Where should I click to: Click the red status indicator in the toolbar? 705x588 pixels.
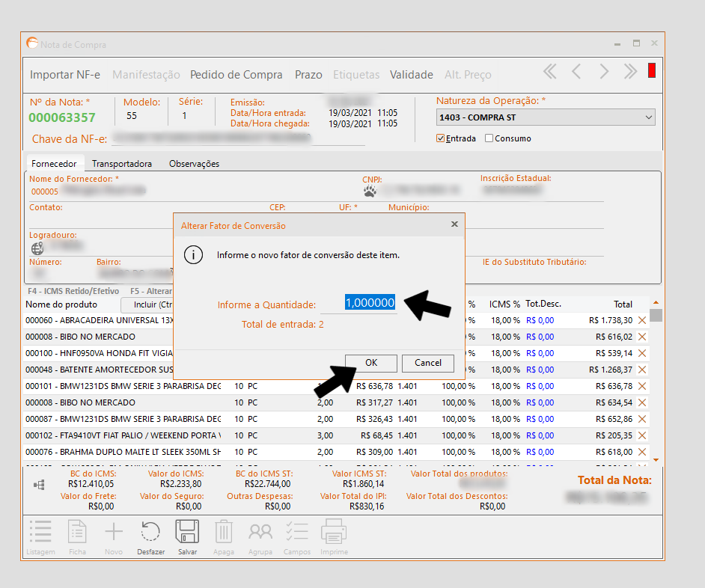tap(652, 70)
